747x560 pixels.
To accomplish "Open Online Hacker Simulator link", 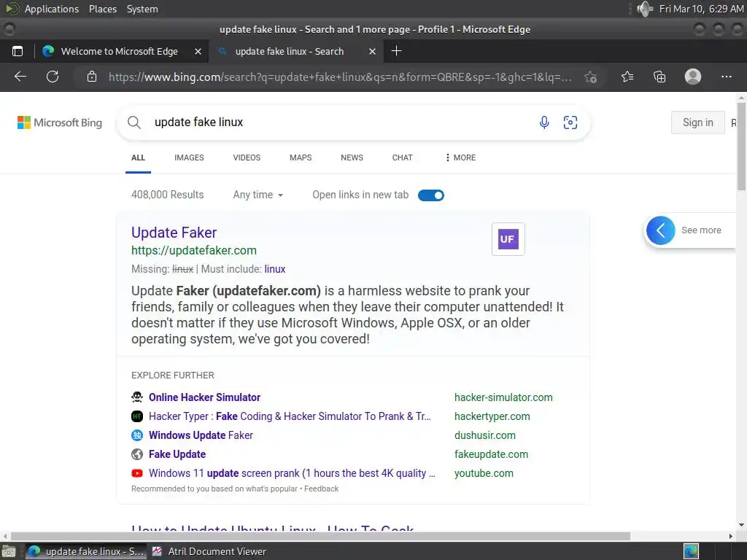I will coord(204,397).
